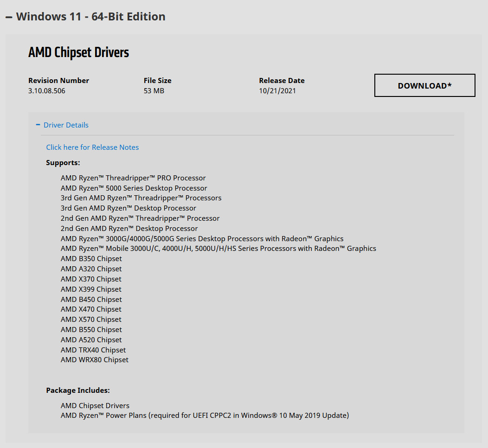Select 2nd Gen AMD Ryzen Threadripper Processor line
Image resolution: width=488 pixels, height=448 pixels.
pyautogui.click(x=140, y=218)
